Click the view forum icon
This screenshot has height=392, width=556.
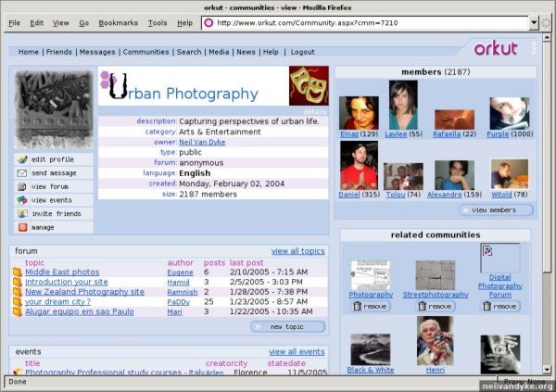(x=22, y=186)
